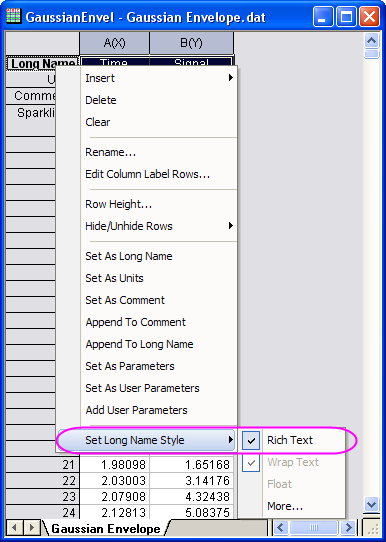Select the A(X) column header
This screenshot has width=386, height=542.
coord(115,43)
